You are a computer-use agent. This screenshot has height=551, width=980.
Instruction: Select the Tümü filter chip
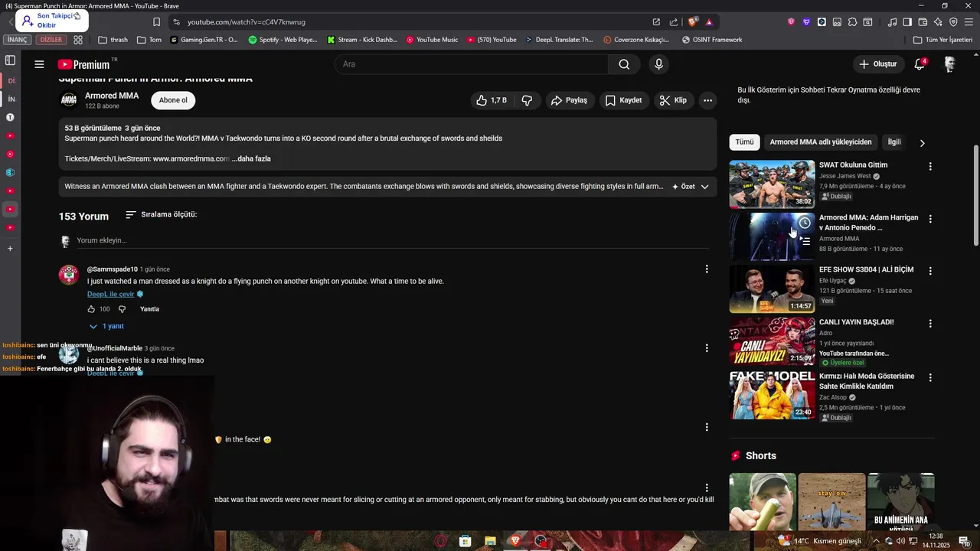(x=745, y=142)
